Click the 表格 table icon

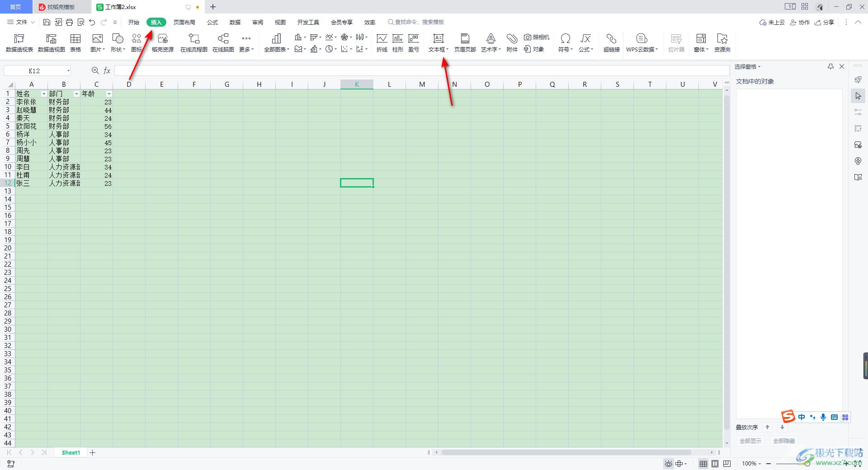(75, 43)
